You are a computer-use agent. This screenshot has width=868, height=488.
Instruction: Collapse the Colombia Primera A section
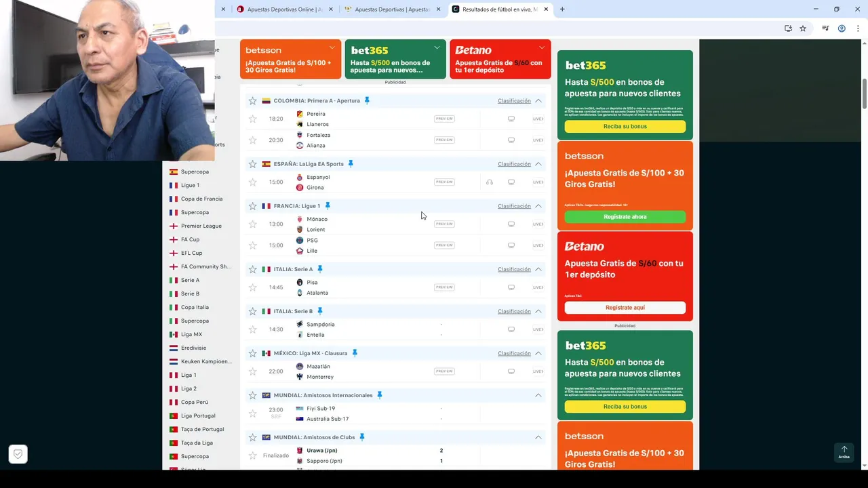pyautogui.click(x=538, y=100)
